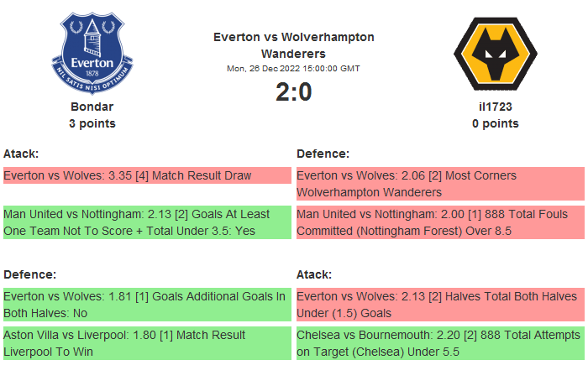The height and width of the screenshot is (386, 588).
Task: Select the Halves Total Both Halves Under bet
Action: (x=440, y=305)
